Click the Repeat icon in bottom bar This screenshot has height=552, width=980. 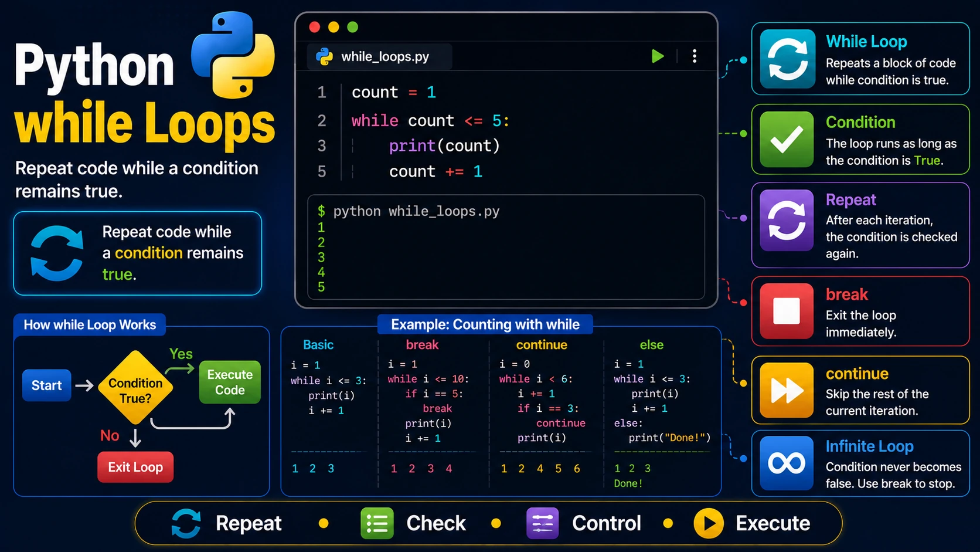186,523
